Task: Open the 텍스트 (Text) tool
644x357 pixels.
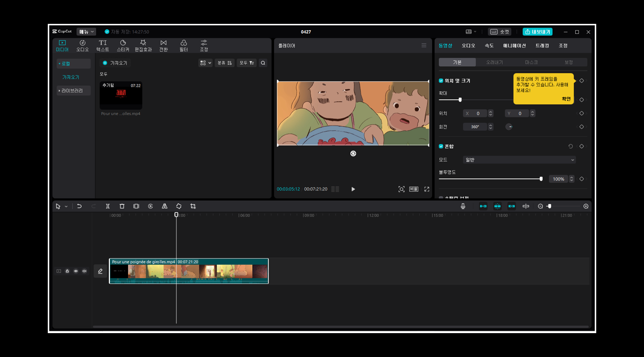Action: point(103,46)
